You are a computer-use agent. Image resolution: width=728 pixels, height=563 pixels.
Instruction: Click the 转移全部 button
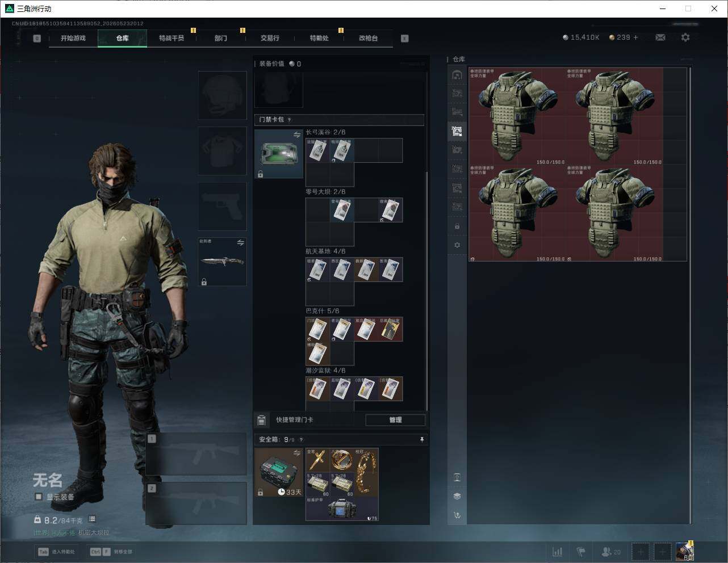111,552
